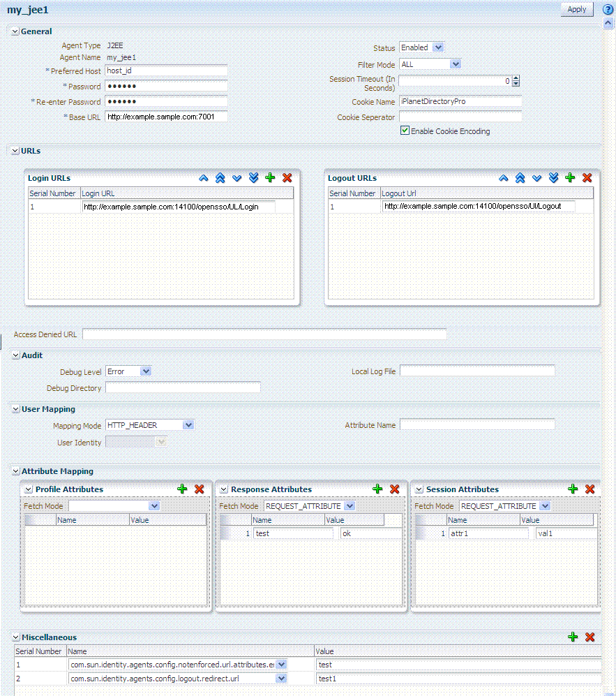
Task: Click the Login URL column header
Action: (x=187, y=193)
